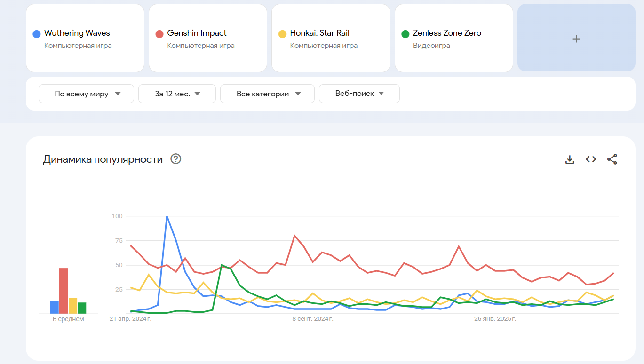Open the embed code icon

(x=591, y=159)
